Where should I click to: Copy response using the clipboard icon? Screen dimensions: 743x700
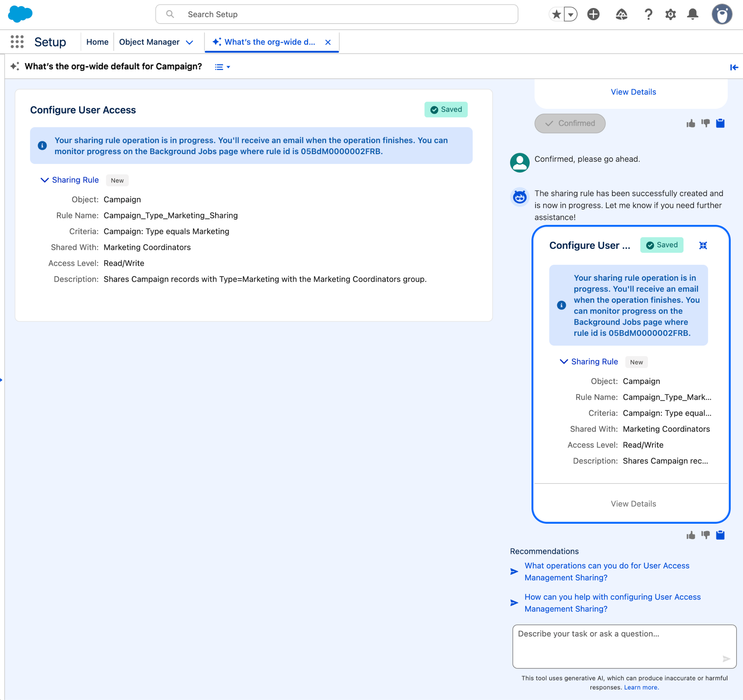[x=721, y=535]
